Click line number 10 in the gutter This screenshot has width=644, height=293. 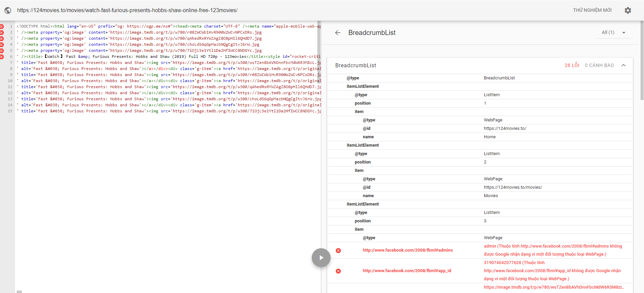click(10, 81)
